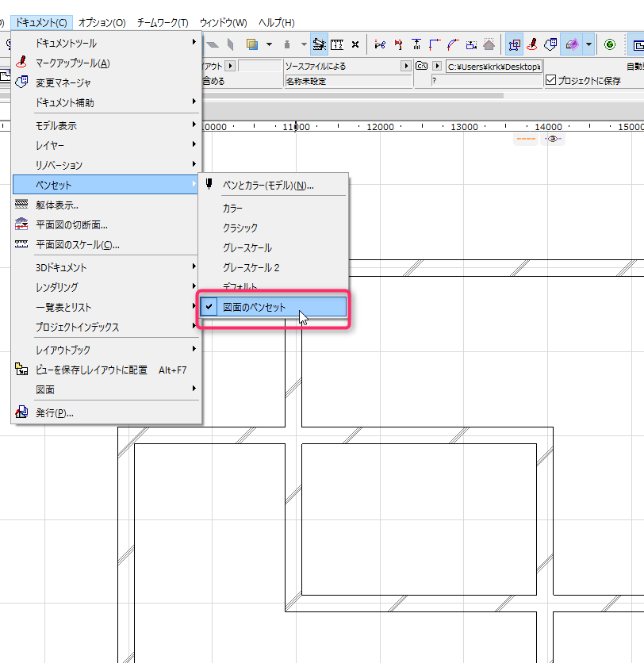The width and height of the screenshot is (644, 663).
Task: Select the グレースケール 2 pen set
Action: (x=274, y=267)
